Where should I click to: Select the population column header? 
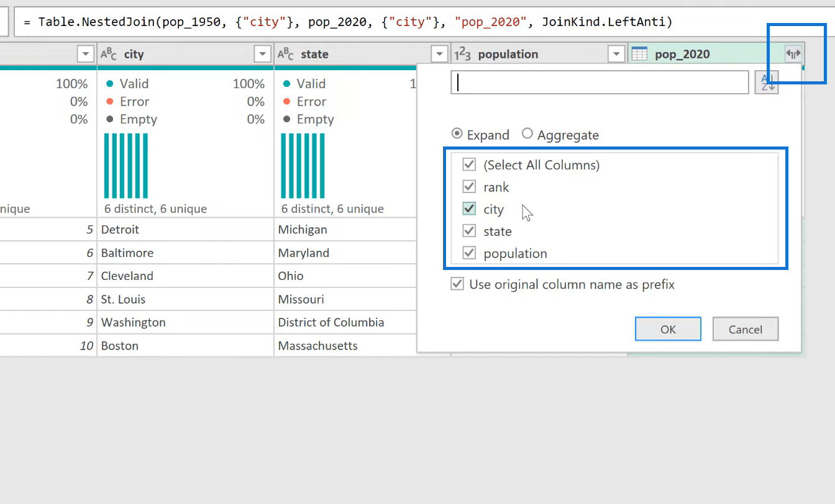point(539,55)
